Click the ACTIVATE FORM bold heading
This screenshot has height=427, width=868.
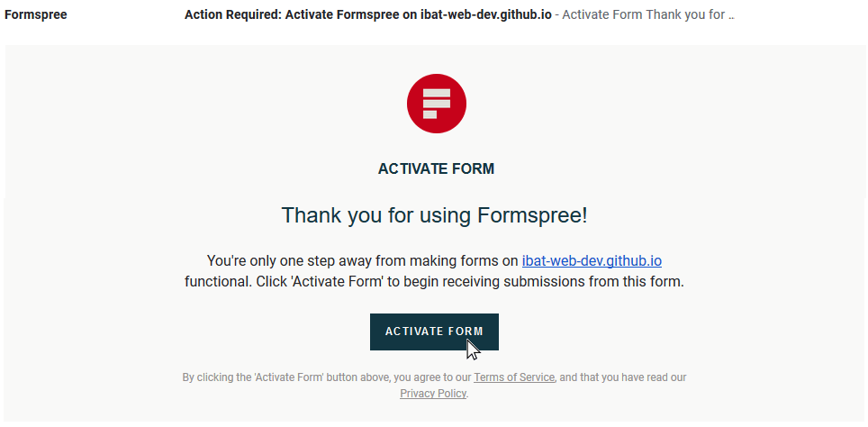click(x=436, y=169)
